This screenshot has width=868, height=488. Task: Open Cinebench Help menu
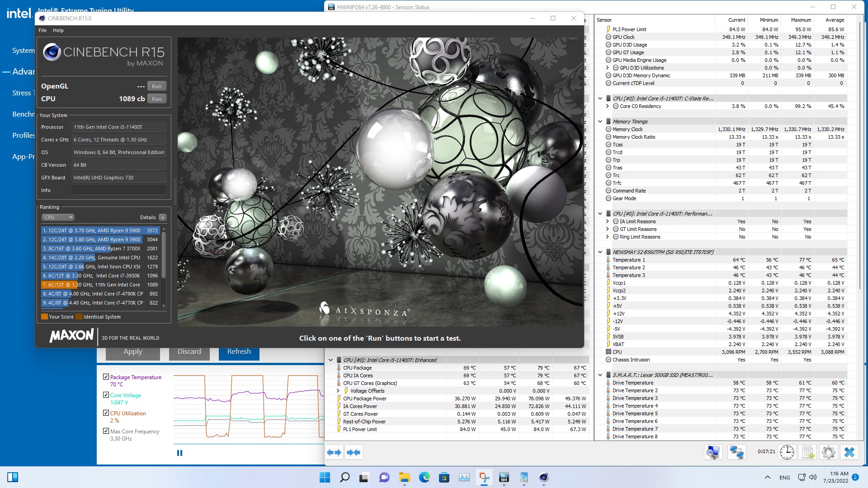(x=58, y=30)
